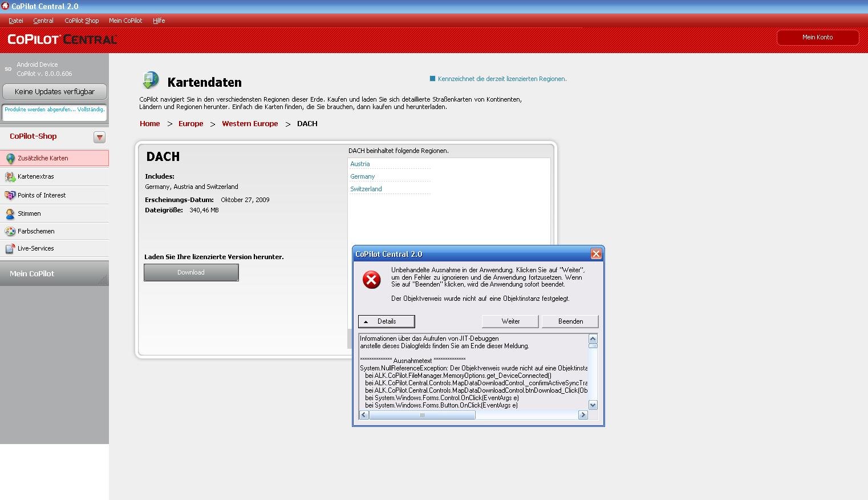Open Stimmen section
The image size is (868, 500).
pyautogui.click(x=54, y=213)
